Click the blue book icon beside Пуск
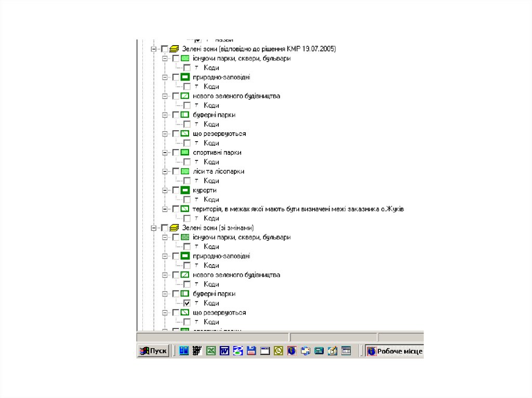 point(183,351)
